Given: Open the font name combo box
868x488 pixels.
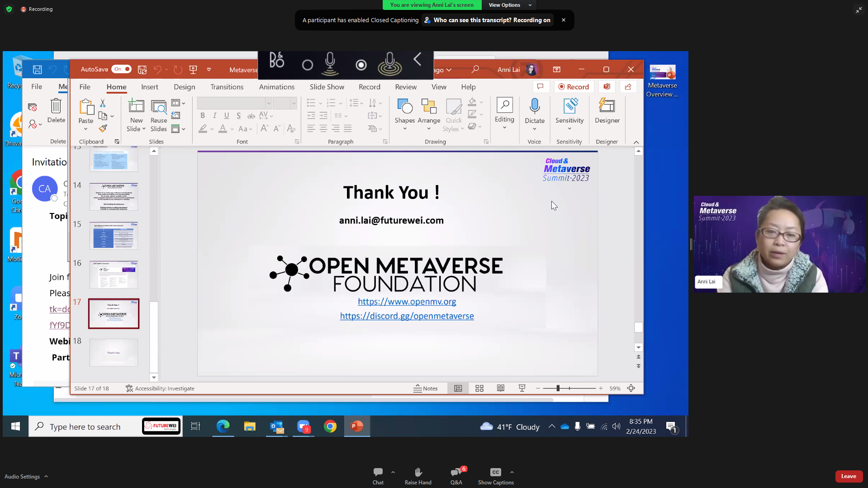Looking at the screenshot, I should [x=234, y=103].
